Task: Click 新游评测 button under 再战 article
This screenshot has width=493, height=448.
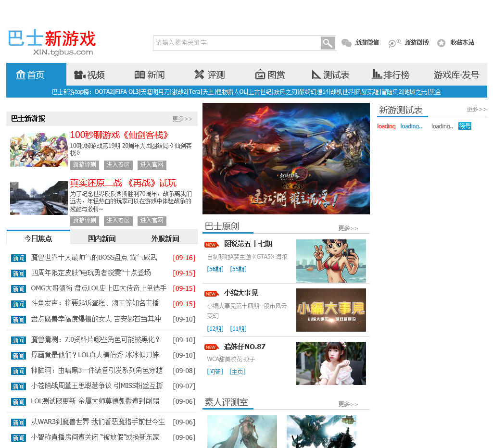Action: [x=85, y=221]
